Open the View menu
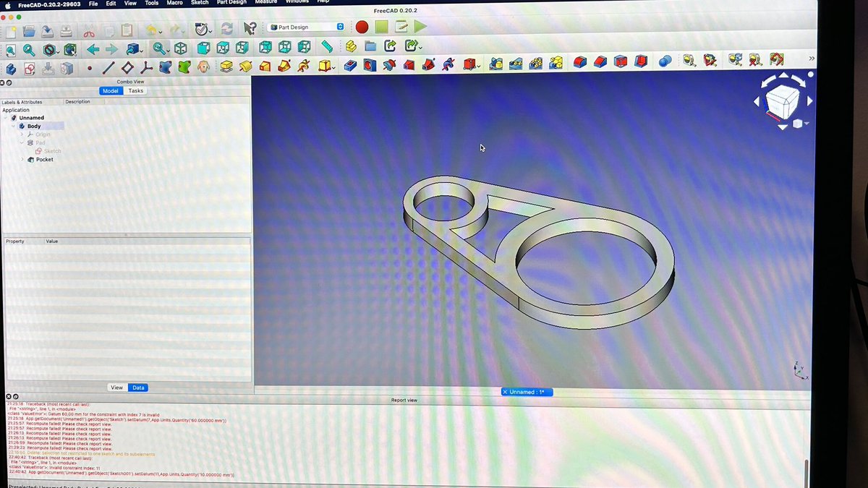Screen dimensions: 868x488 pos(130,4)
